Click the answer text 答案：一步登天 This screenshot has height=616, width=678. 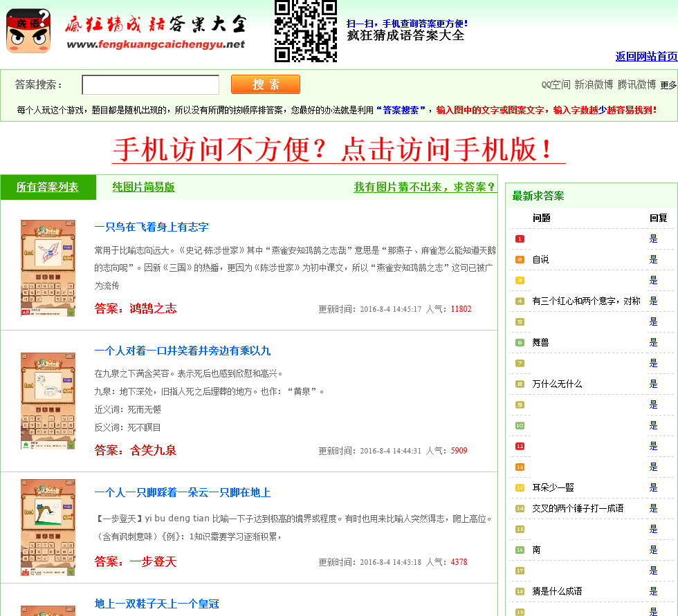(x=136, y=561)
